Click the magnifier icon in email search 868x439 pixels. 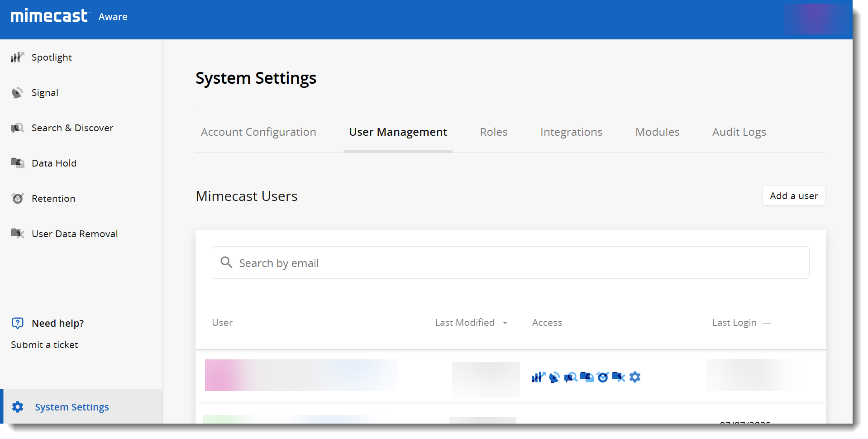click(x=226, y=262)
